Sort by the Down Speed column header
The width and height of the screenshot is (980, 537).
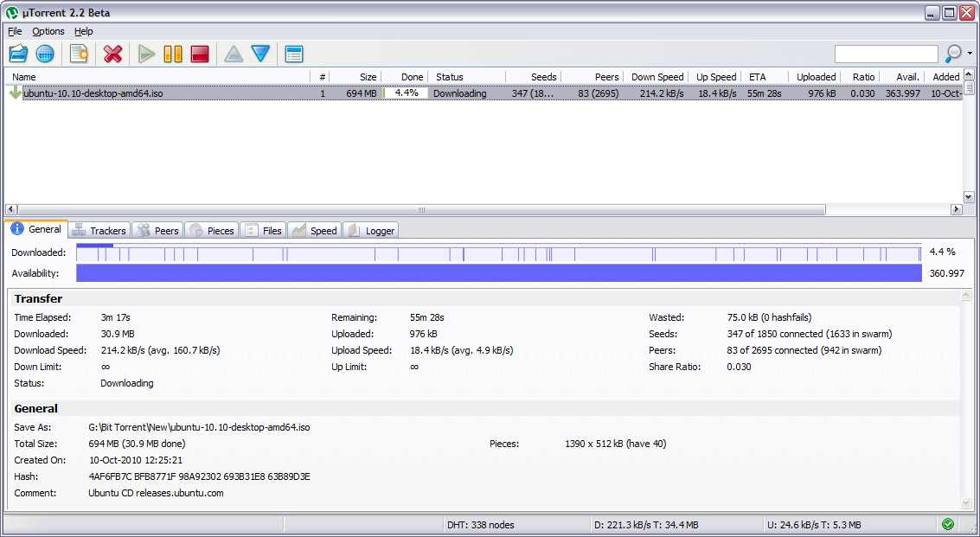pyautogui.click(x=657, y=77)
